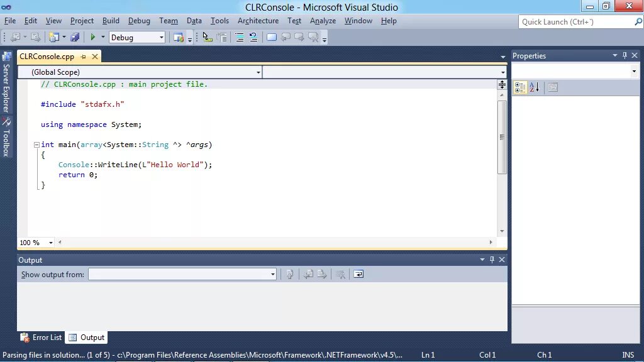Click the horizontal scroll right arrow
This screenshot has height=362, width=644.
point(491,242)
